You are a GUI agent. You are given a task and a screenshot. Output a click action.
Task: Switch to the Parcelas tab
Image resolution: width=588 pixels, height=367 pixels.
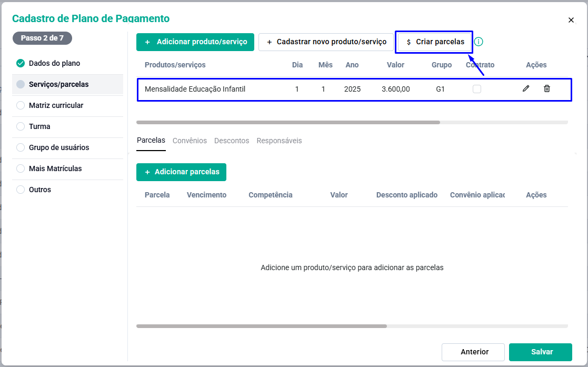pyautogui.click(x=151, y=141)
